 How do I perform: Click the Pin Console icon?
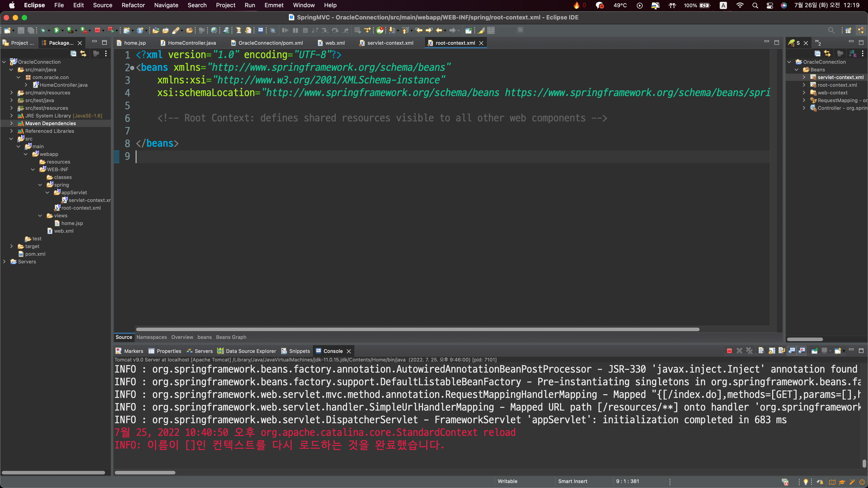click(x=814, y=351)
